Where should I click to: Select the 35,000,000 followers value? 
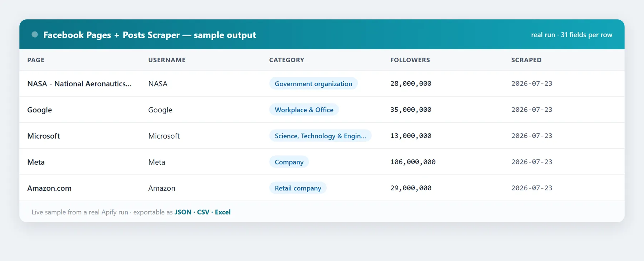[x=411, y=110]
